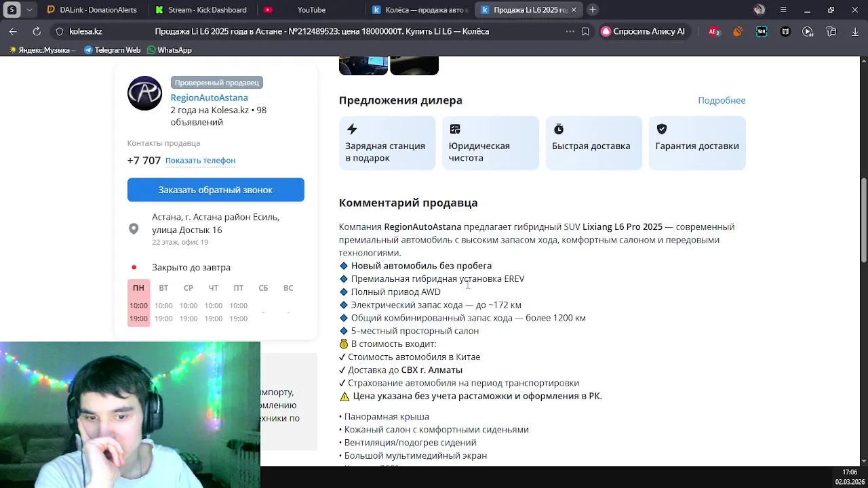The width and height of the screenshot is (868, 488).
Task: Open the black cat extension icon
Action: pos(785,31)
